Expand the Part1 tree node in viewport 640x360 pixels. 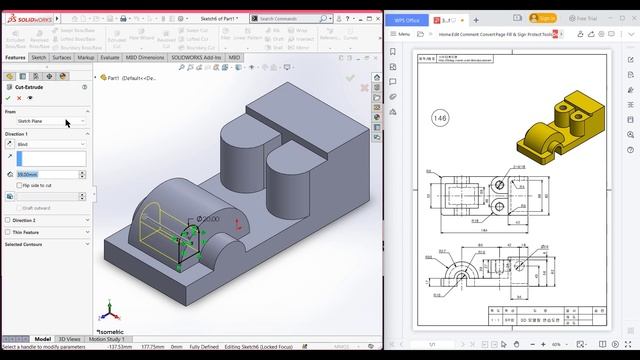(96, 78)
